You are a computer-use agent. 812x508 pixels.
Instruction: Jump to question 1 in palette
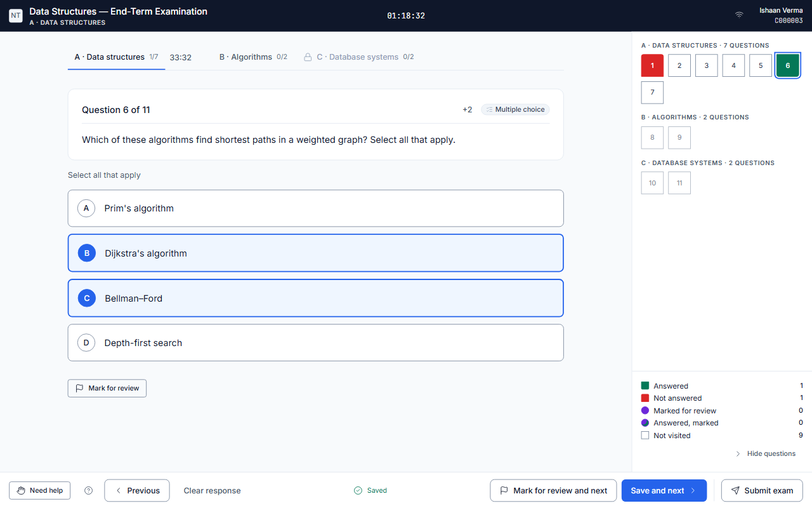[652, 65]
